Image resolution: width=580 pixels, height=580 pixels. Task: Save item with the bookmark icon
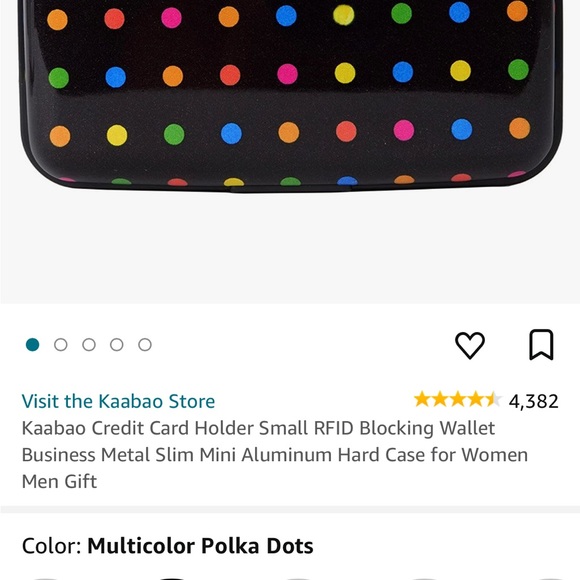coord(541,345)
